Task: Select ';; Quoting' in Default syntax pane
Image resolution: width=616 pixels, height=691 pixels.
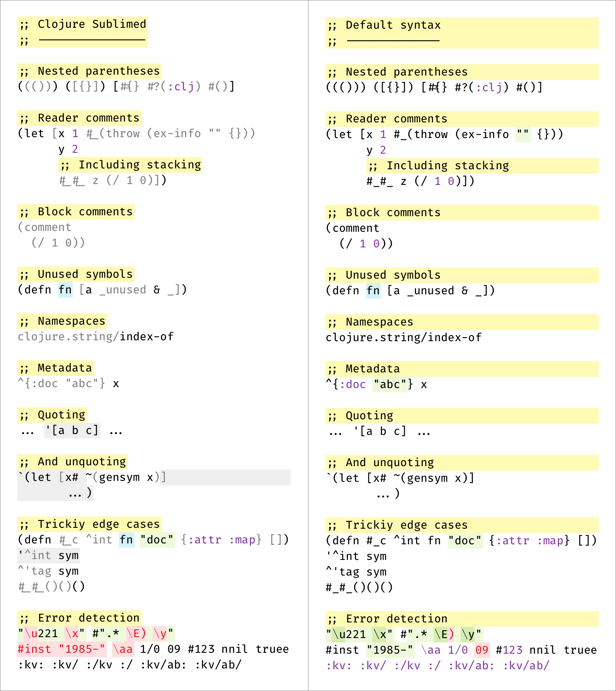Action: coord(360,416)
